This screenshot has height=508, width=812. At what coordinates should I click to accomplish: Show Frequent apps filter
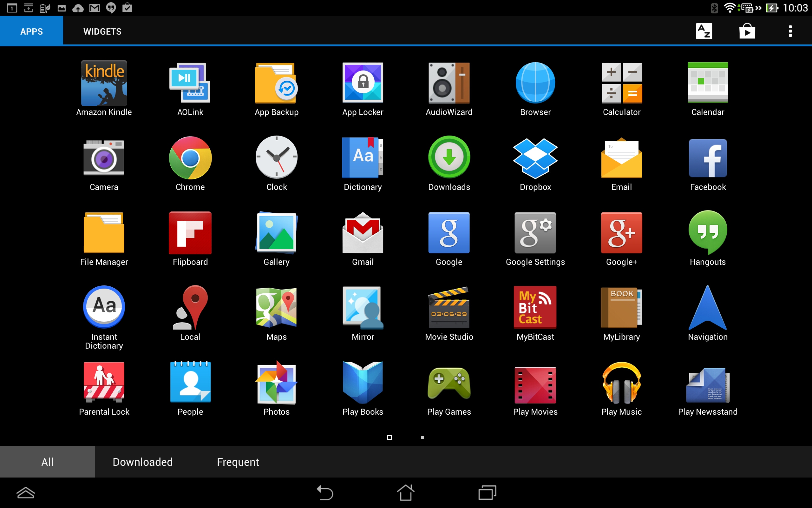pyautogui.click(x=238, y=462)
